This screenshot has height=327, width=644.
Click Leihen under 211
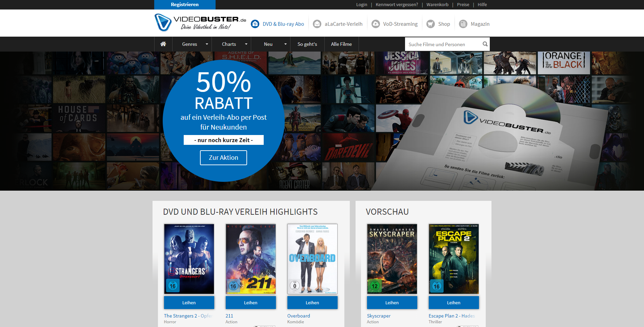point(251,303)
